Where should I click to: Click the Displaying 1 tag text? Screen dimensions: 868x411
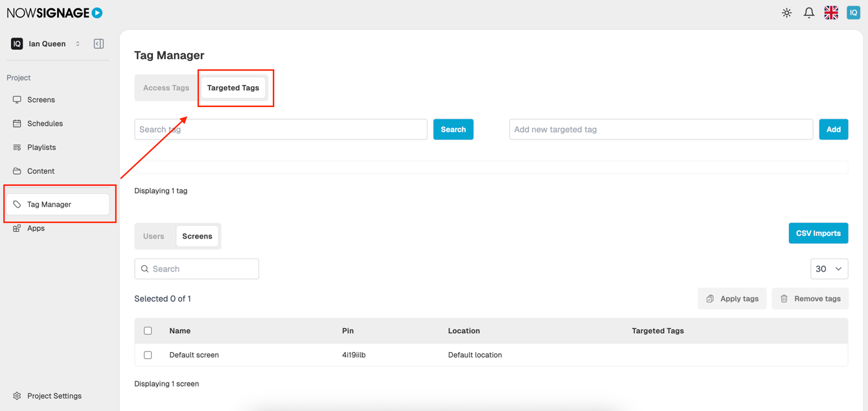tap(161, 191)
